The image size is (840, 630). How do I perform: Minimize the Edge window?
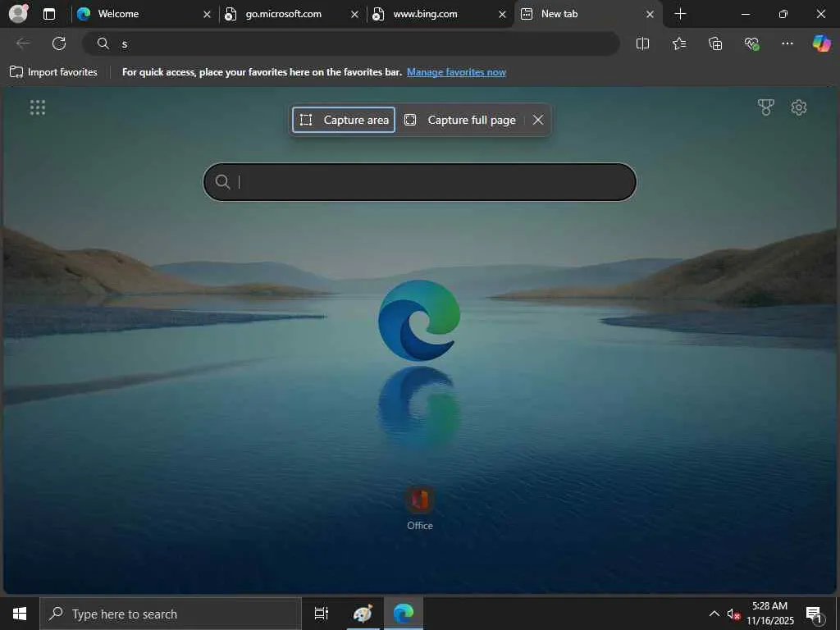click(x=745, y=14)
